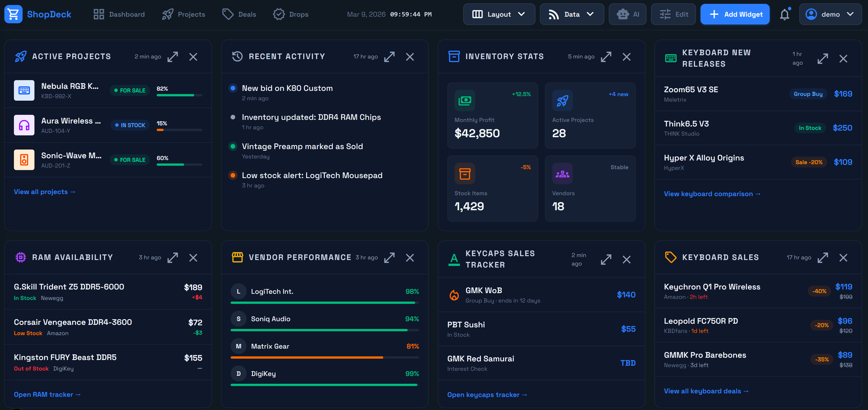This screenshot has width=868, height=410.
Task: Toggle the Edit mode button
Action: (673, 14)
